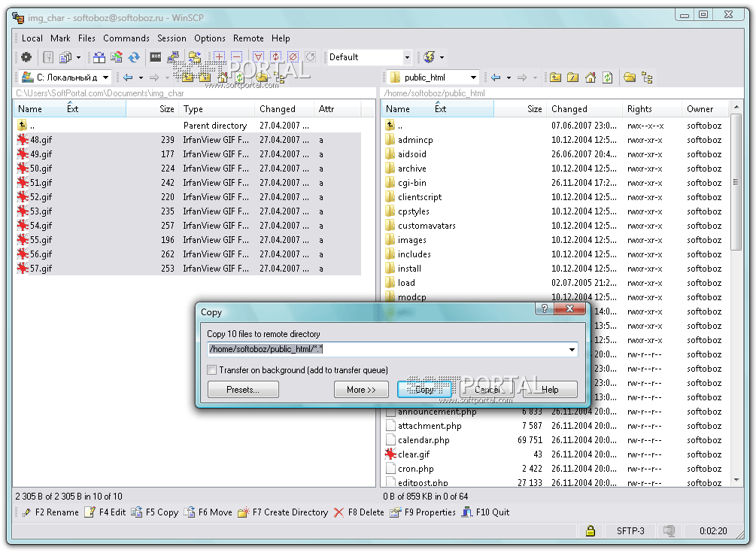Viewport: 756px width, 556px height.
Task: Click Help button in Copy dialog
Action: pyautogui.click(x=550, y=390)
